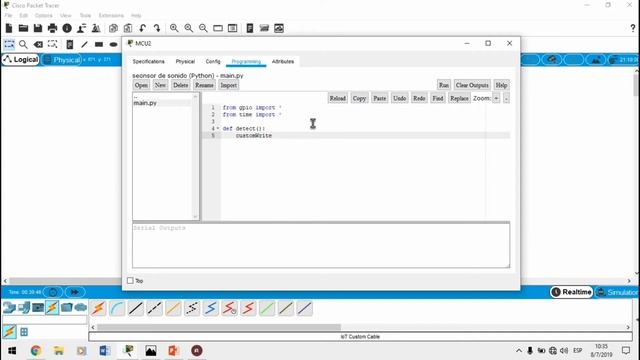Click the open folder toolbar icon
This screenshot has width=640, height=360.
pyautogui.click(x=23, y=28)
